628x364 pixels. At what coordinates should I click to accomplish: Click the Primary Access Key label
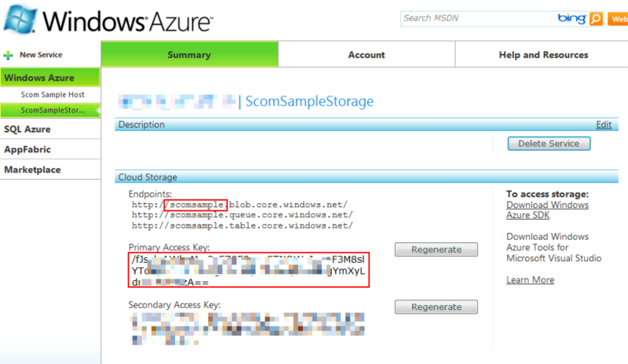(x=169, y=247)
